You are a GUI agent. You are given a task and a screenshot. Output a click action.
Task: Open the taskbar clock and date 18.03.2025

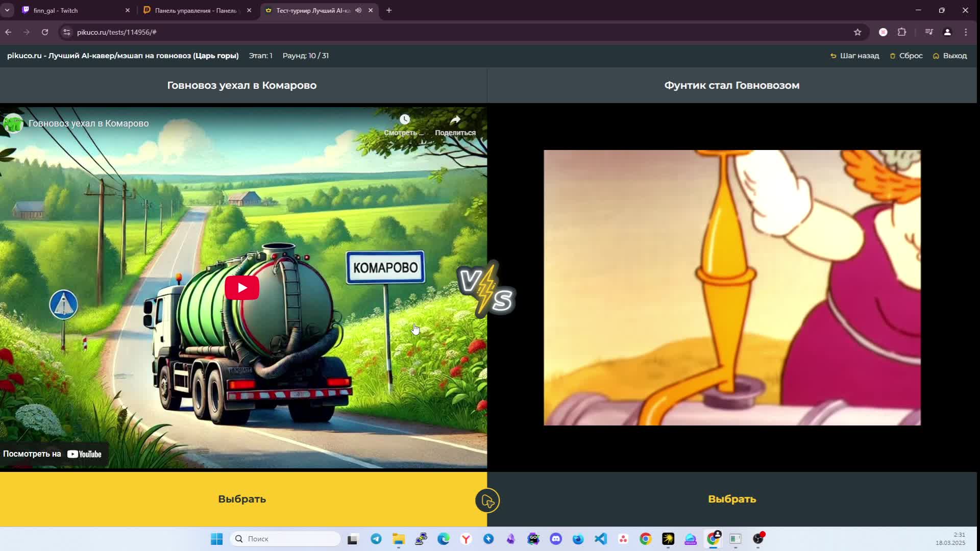(950, 539)
